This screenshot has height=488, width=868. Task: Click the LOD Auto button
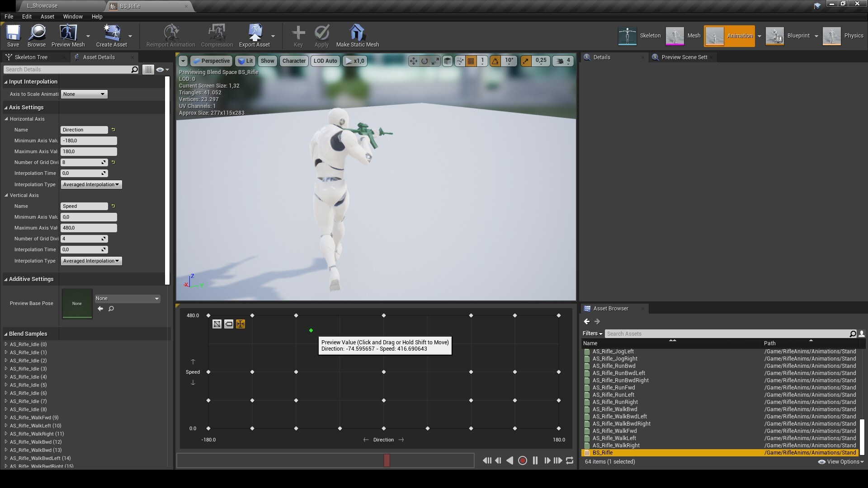click(x=325, y=61)
